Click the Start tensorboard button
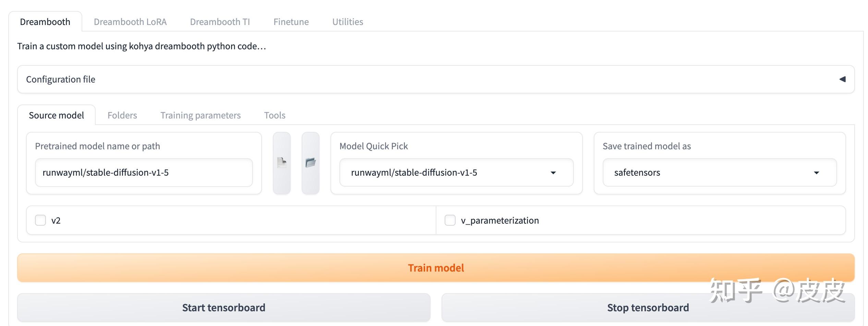Image resolution: width=868 pixels, height=326 pixels. coord(224,308)
